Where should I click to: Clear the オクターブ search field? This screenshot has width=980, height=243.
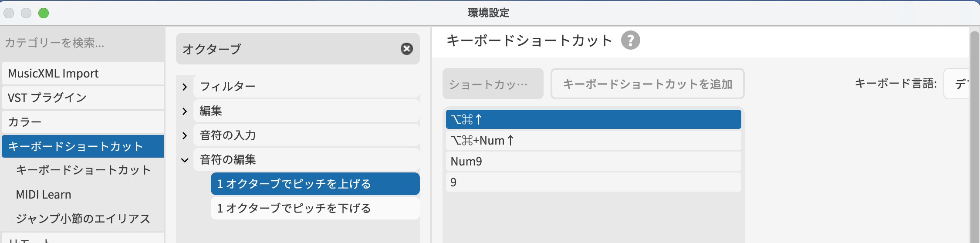pos(406,49)
